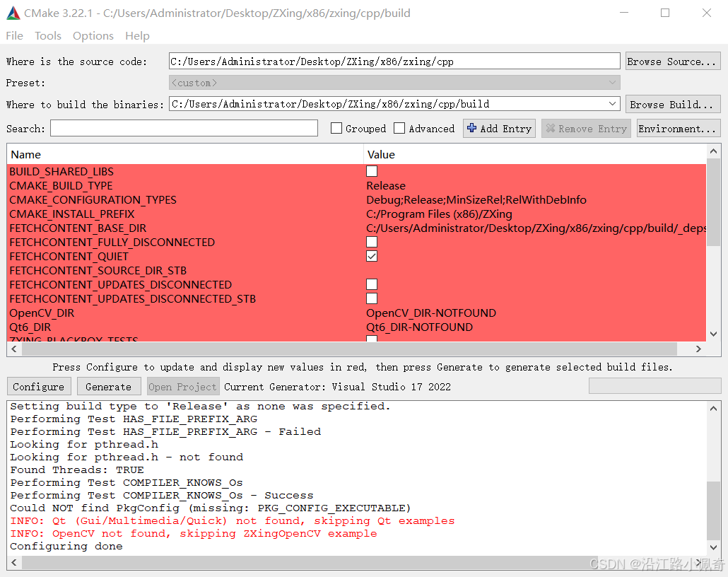Click Browse Source button

pos(672,61)
